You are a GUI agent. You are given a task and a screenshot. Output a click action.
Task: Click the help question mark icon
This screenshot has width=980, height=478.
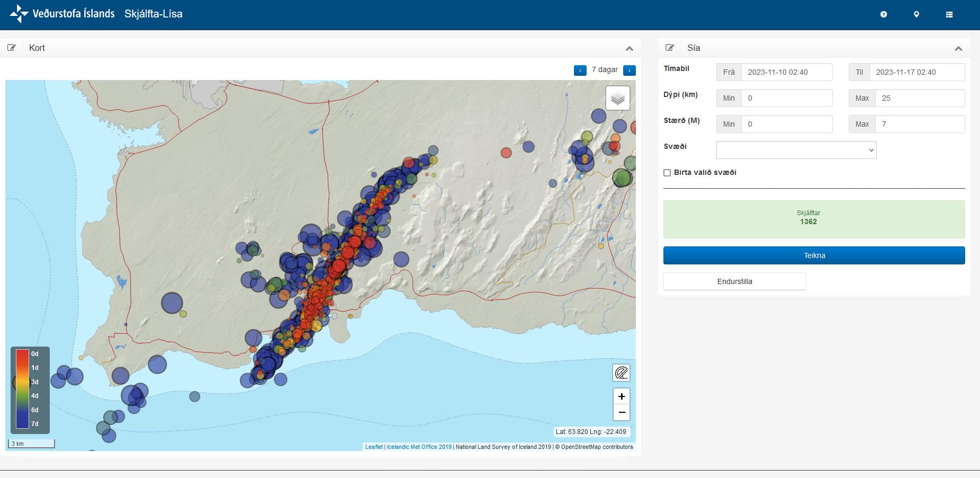884,14
